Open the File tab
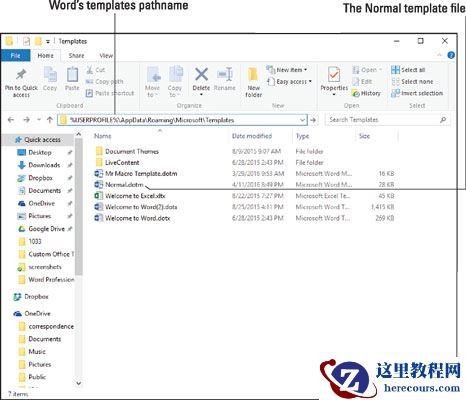The image size is (466, 400). [x=16, y=56]
